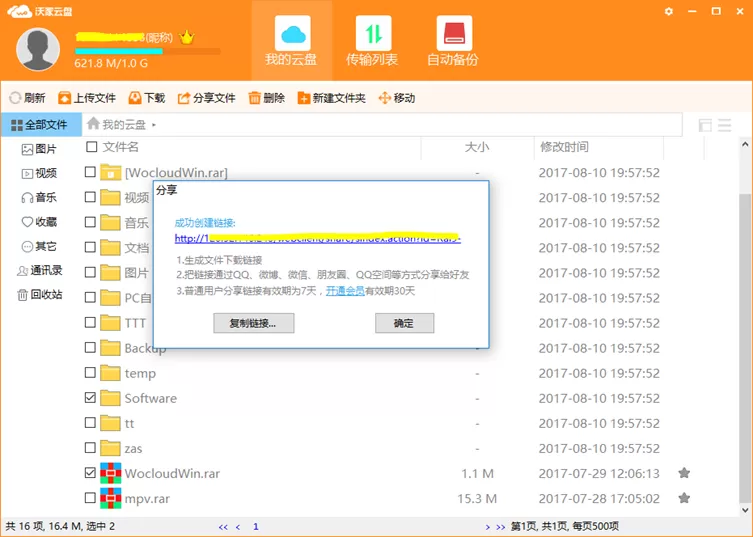Uncheck the WocloudWin.rar file checkbox
This screenshot has height=537, width=753.
coord(90,473)
